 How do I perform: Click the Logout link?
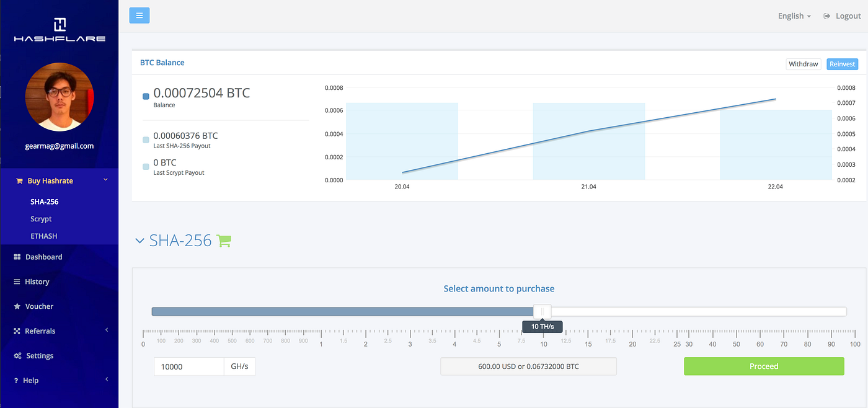[x=848, y=16]
